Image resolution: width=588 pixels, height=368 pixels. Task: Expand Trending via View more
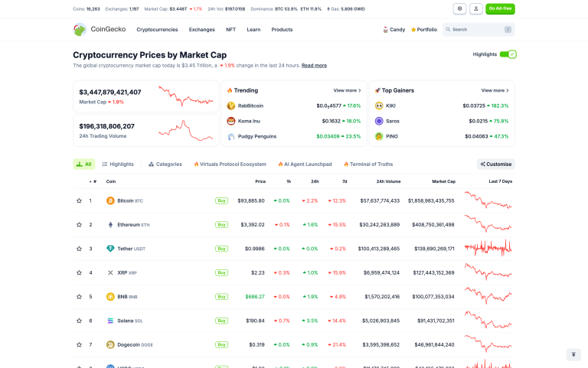pos(347,91)
